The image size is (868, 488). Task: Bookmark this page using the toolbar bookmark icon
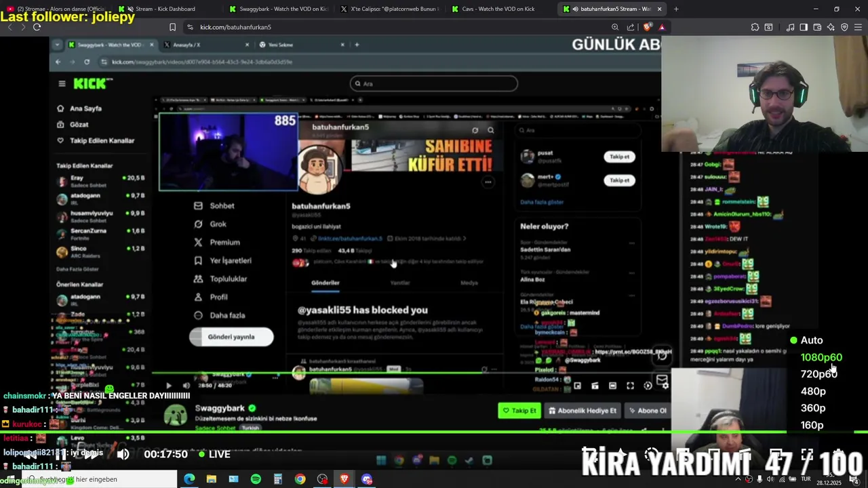[172, 27]
